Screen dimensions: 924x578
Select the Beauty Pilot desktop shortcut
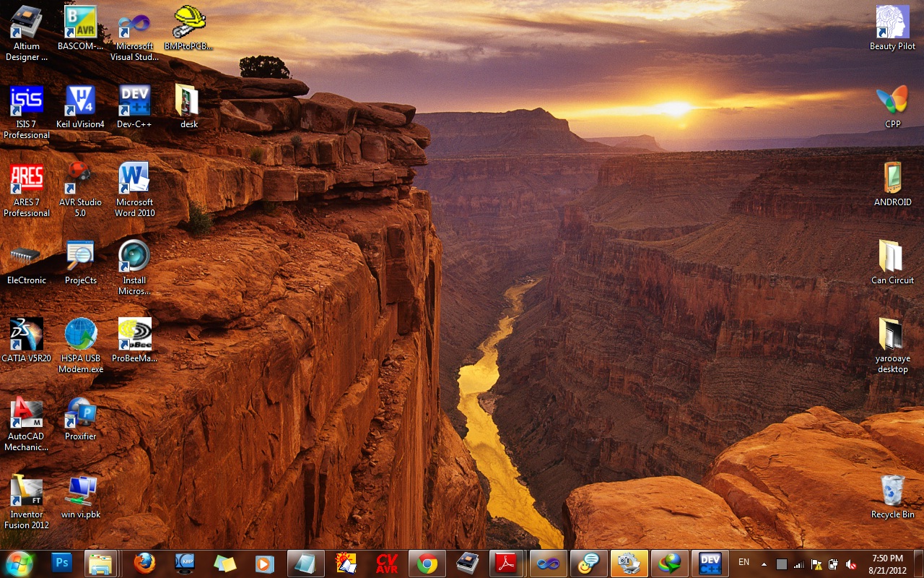coord(892,29)
